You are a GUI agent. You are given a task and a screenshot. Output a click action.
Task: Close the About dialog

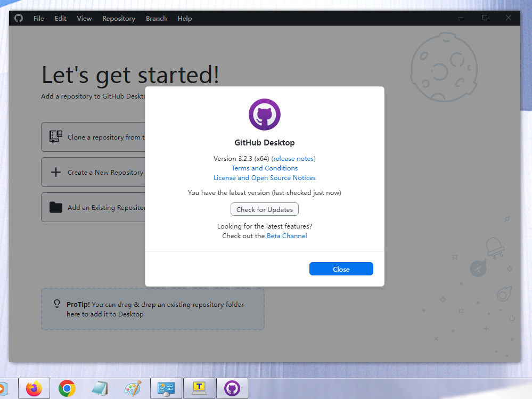click(x=341, y=268)
